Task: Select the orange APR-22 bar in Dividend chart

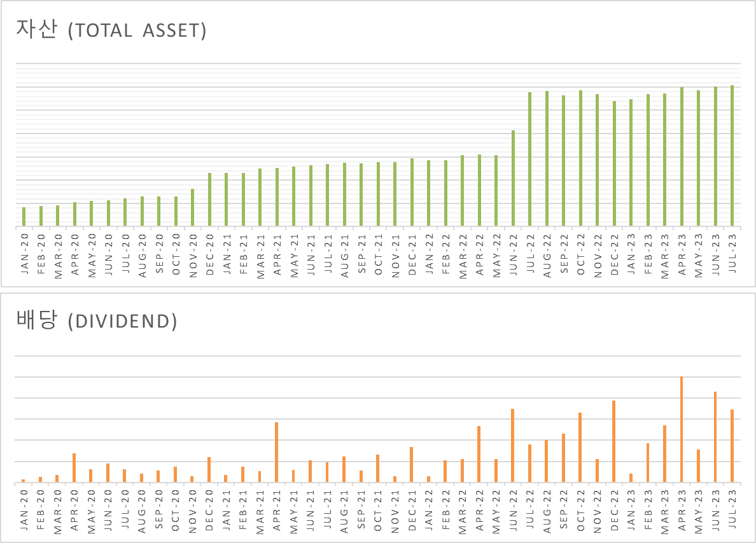Action: point(479,455)
